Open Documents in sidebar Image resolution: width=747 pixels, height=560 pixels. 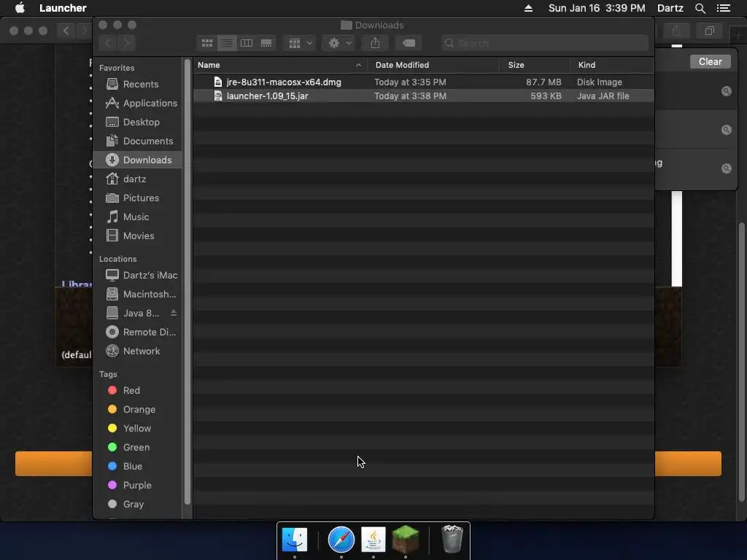click(x=137, y=141)
